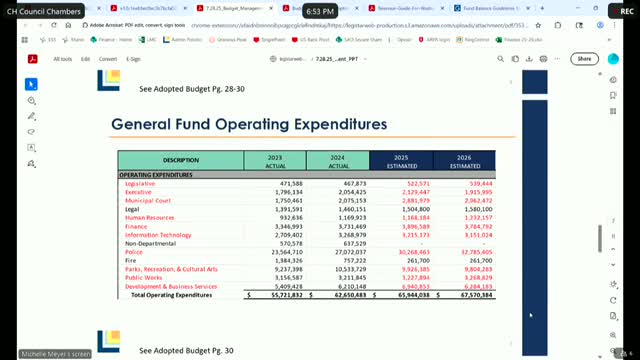Click the Total Operating Expenditures label
This screenshot has height=360, width=640.
171,295
